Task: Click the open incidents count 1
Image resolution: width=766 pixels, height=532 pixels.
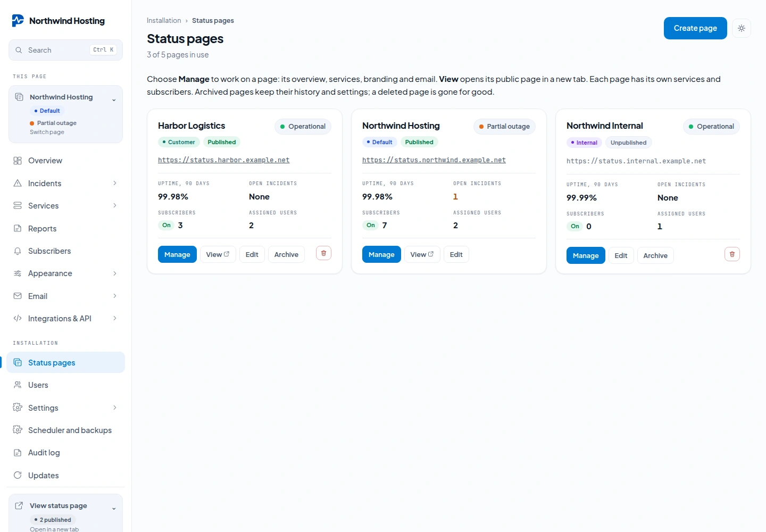Action: tap(455, 197)
